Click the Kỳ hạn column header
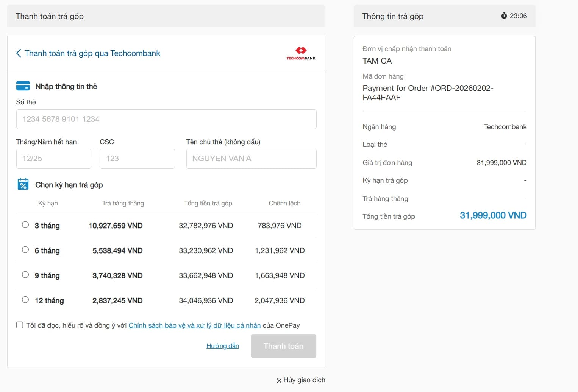Screen dimensions: 578x392 point(48,203)
